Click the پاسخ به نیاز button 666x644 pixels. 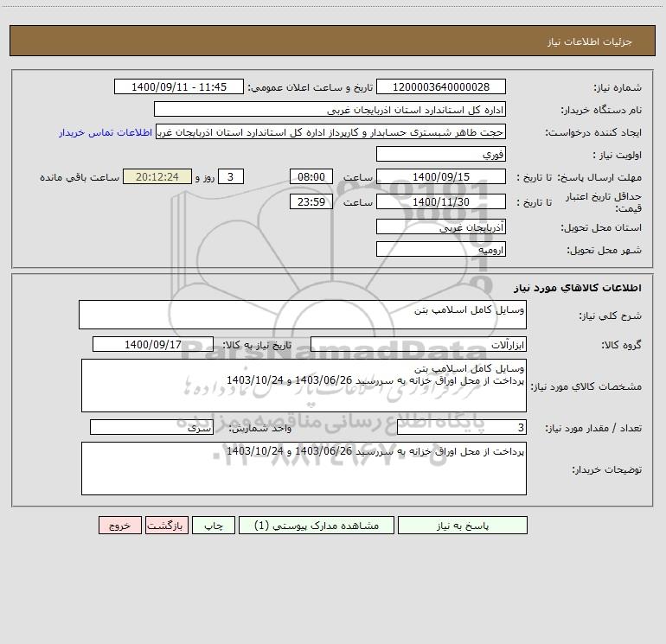tap(463, 525)
